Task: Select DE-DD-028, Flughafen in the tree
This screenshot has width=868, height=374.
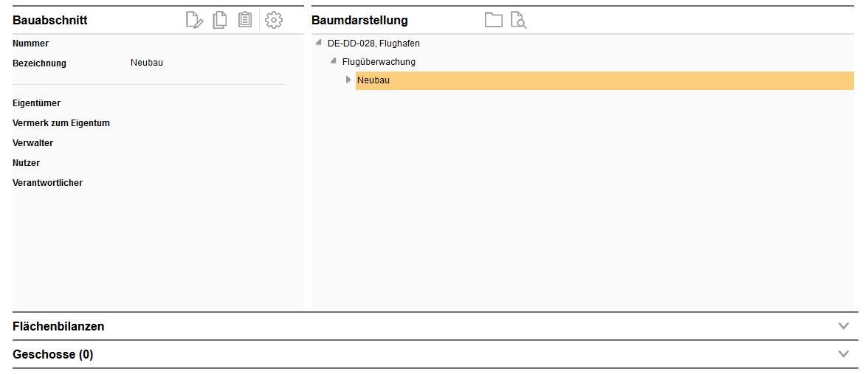Action: (x=373, y=44)
